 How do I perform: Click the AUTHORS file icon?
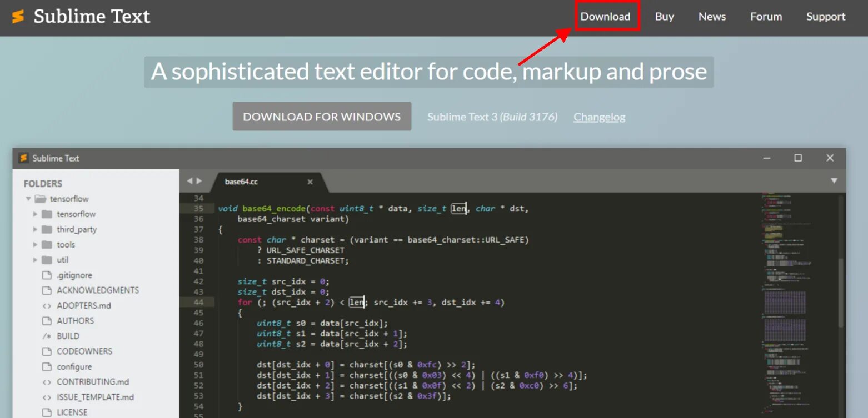(x=47, y=321)
